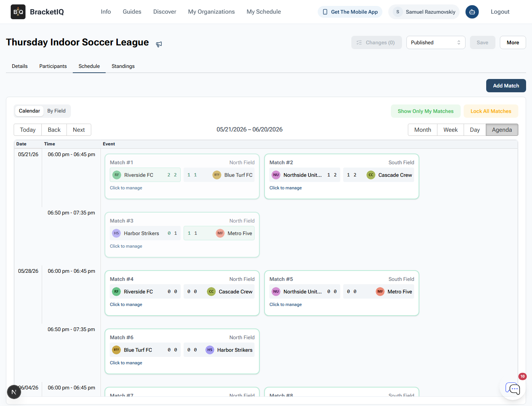
Task: Click the BracketIQ logo icon
Action: (x=18, y=12)
